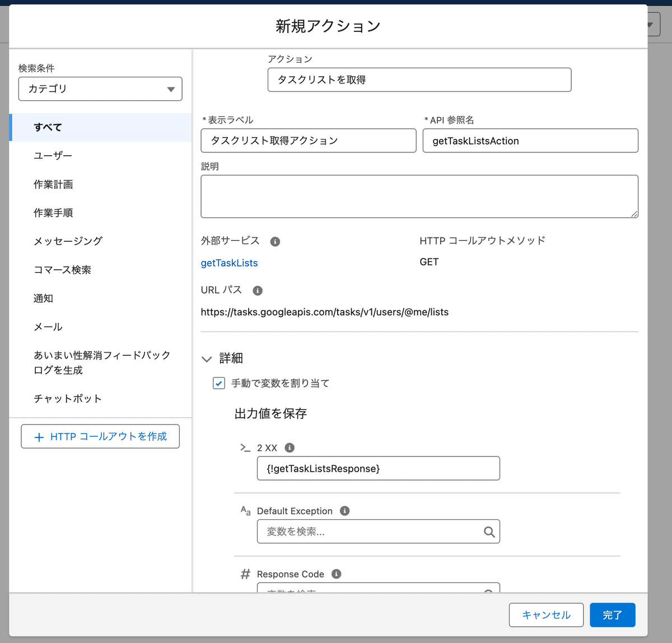Select the 通知 category
This screenshot has height=643, width=672.
(x=101, y=299)
